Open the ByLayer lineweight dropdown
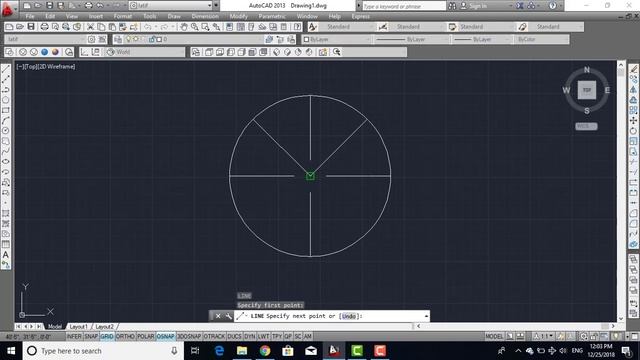Viewport: 640px width, 360px height. point(482,39)
